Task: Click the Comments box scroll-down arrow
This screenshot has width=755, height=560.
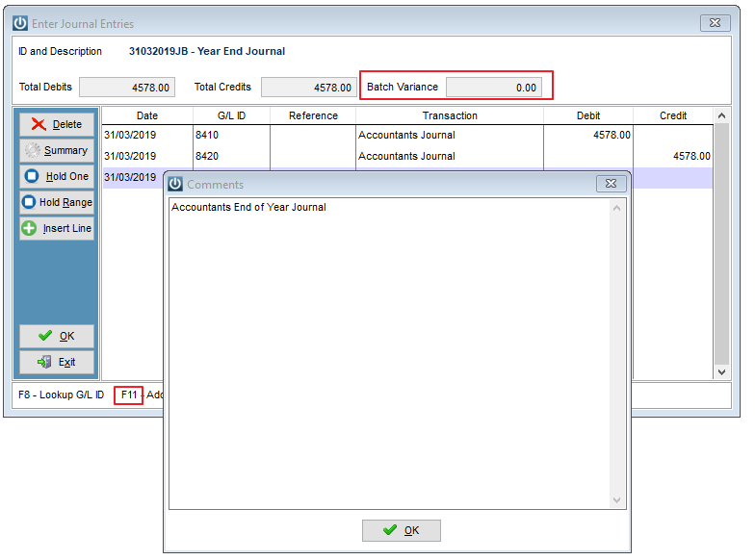Action: [x=616, y=500]
